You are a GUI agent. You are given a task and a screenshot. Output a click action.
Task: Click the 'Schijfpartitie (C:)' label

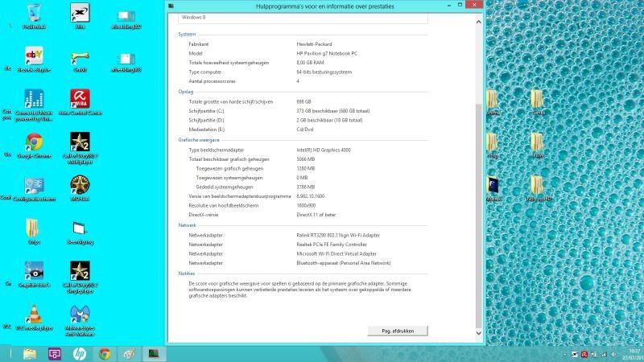[206, 111]
